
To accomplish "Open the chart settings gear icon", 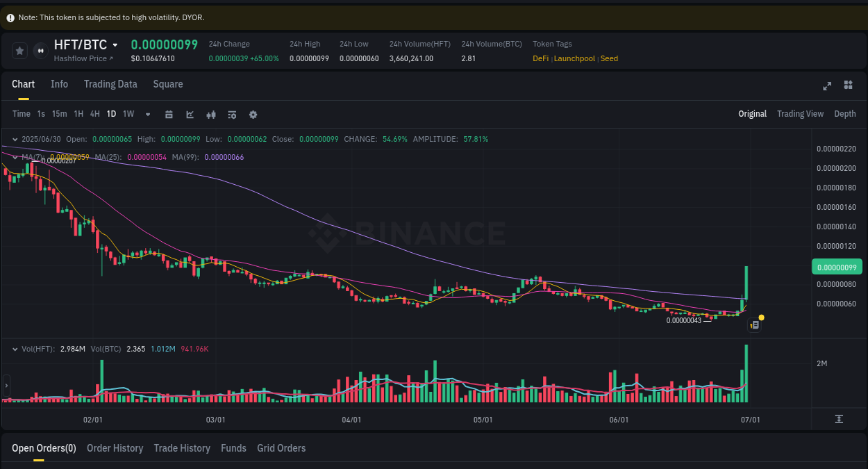I will [253, 114].
